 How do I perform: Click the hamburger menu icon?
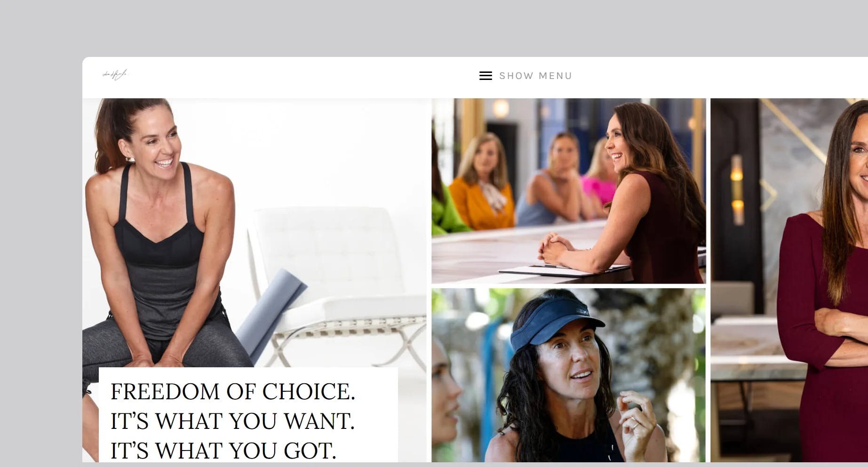tap(486, 76)
